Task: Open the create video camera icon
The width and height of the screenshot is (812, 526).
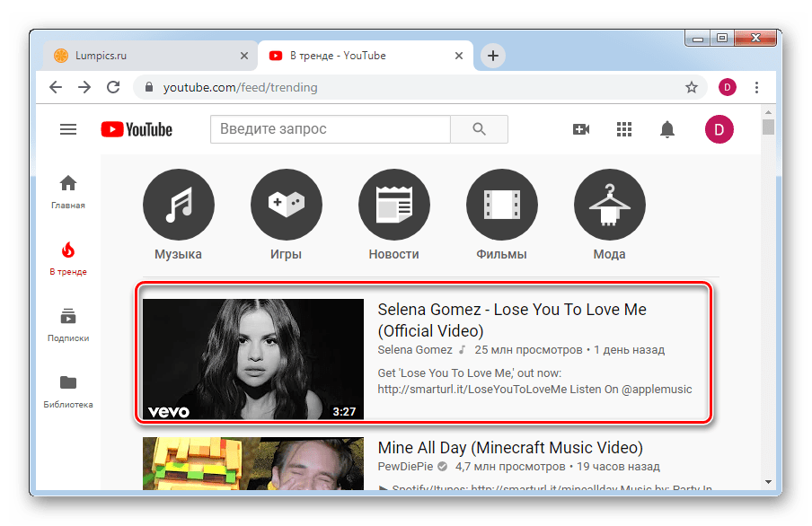Action: [x=581, y=129]
